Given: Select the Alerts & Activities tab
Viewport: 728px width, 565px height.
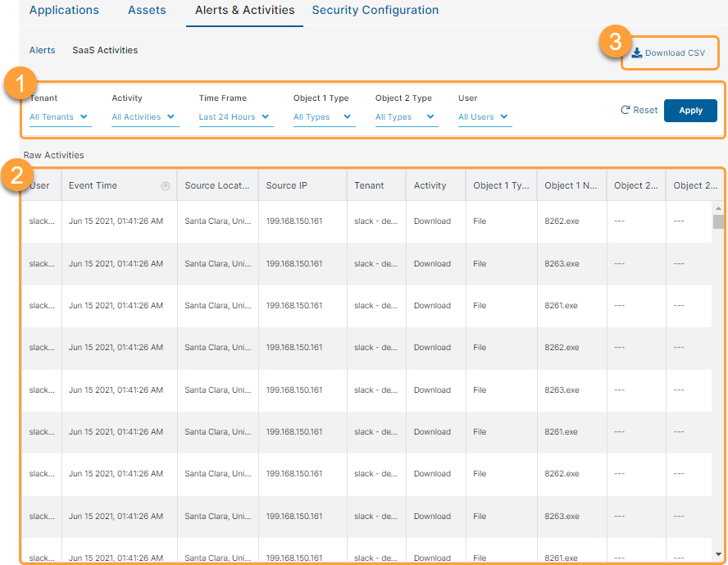Looking at the screenshot, I should pos(244,11).
